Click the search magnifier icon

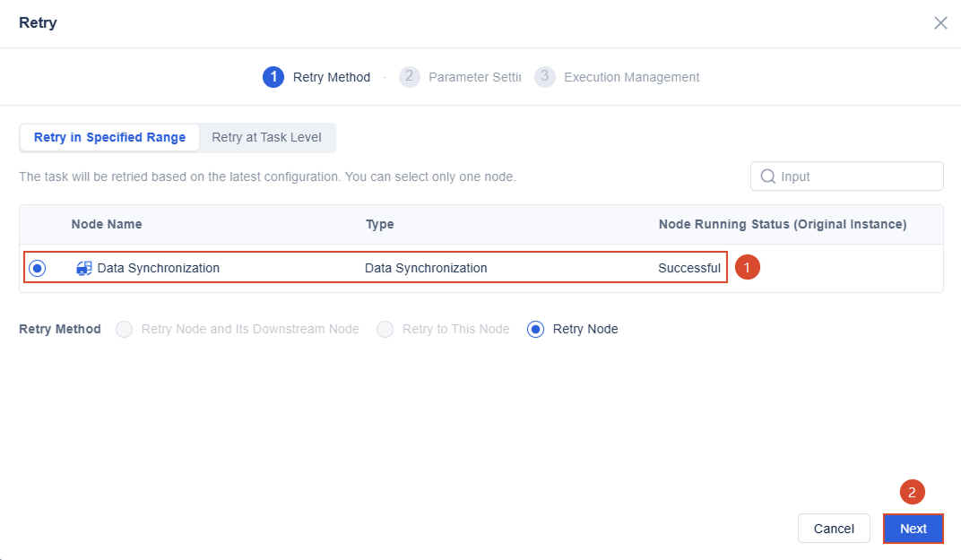pyautogui.click(x=767, y=177)
